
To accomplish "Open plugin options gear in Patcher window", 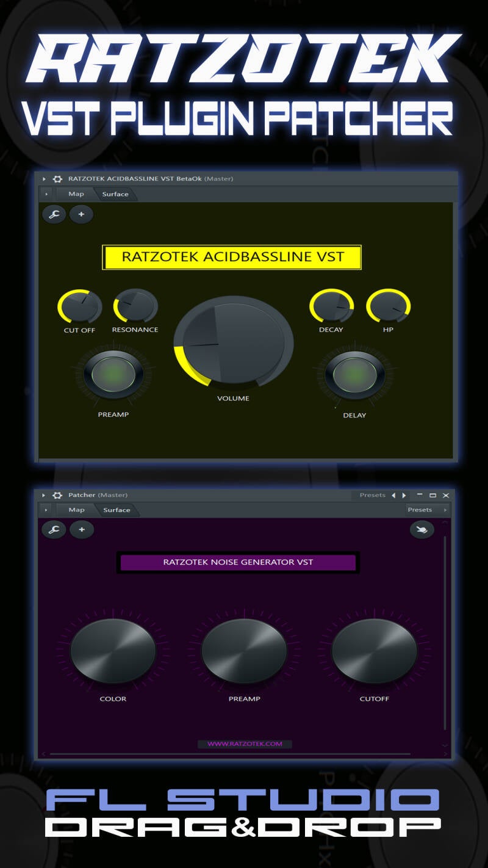I will click(x=58, y=495).
